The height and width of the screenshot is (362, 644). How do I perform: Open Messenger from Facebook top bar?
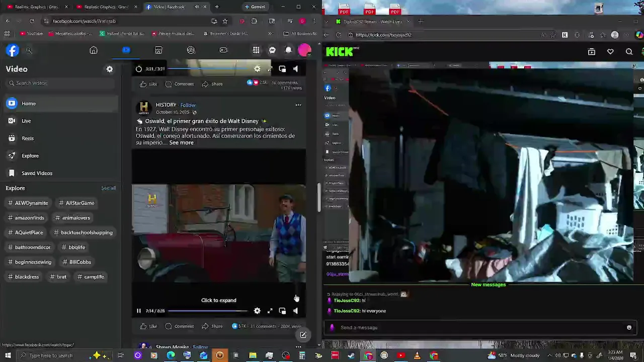pos(272,50)
